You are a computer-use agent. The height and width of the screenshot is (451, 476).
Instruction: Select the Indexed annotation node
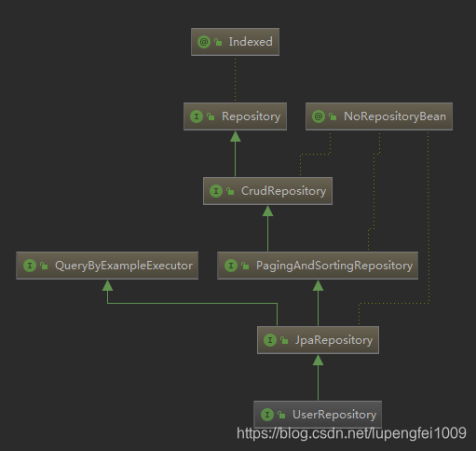pos(235,42)
